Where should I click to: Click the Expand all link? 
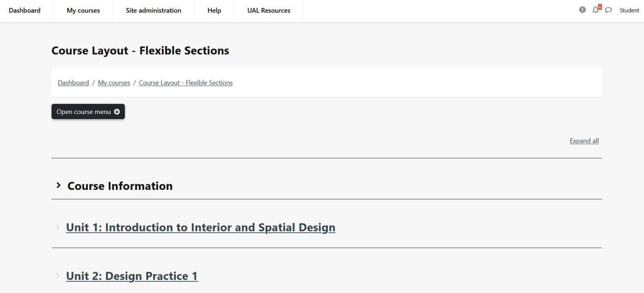(584, 140)
